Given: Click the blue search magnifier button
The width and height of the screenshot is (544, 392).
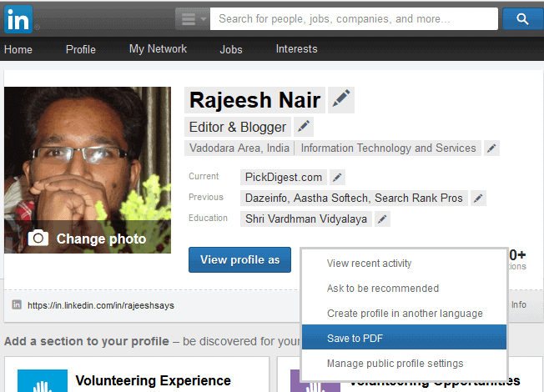Looking at the screenshot, I should click(522, 18).
